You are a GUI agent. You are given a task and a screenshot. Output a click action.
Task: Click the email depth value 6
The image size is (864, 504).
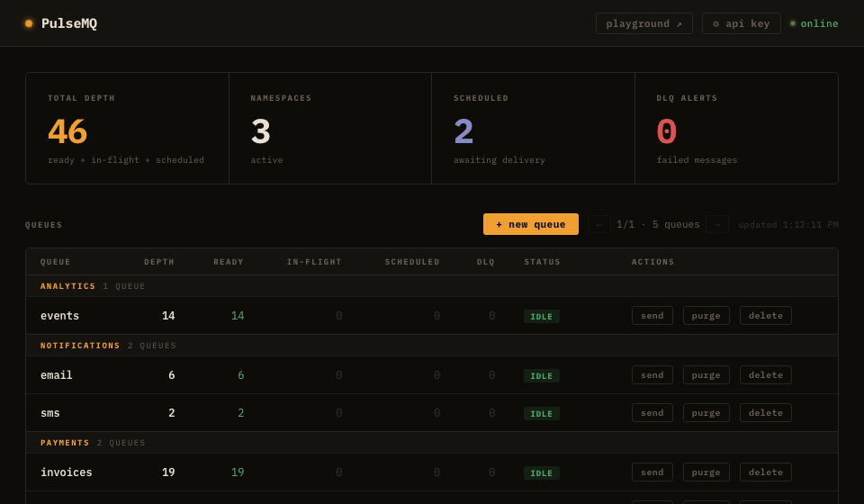[x=171, y=375]
